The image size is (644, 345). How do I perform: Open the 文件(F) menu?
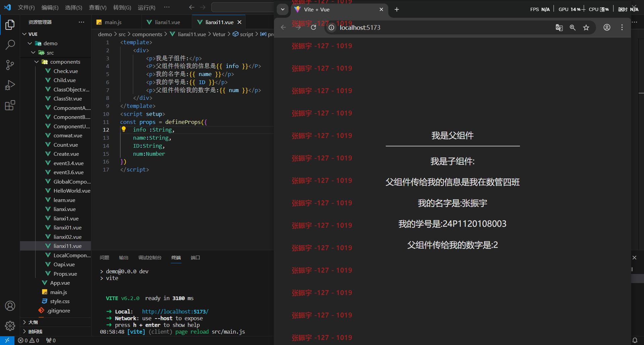click(26, 7)
